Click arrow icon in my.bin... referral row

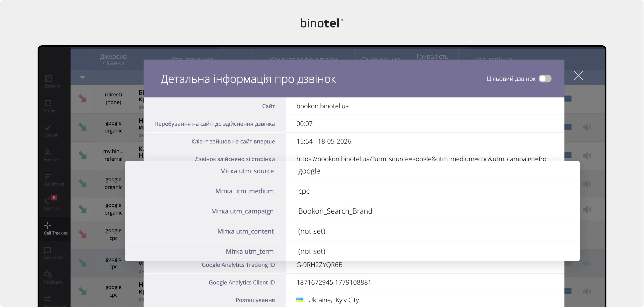click(x=82, y=155)
